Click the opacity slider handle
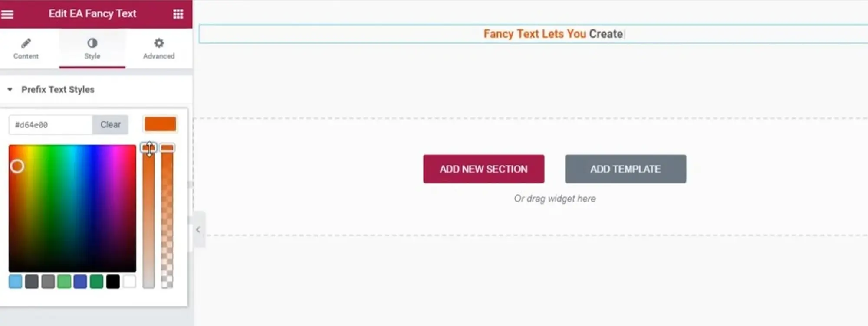This screenshot has height=326, width=868. (x=167, y=148)
